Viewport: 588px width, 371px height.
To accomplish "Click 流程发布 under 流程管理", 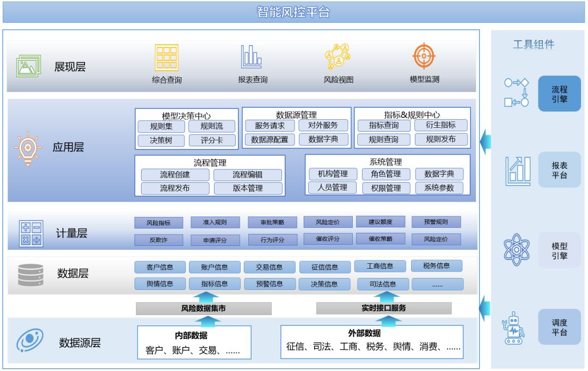I will (x=175, y=188).
